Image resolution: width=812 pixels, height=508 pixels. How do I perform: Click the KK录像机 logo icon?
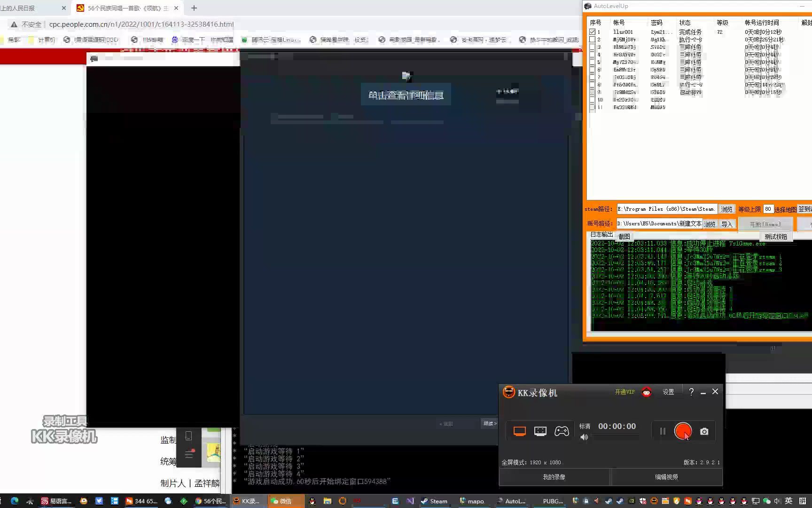508,392
